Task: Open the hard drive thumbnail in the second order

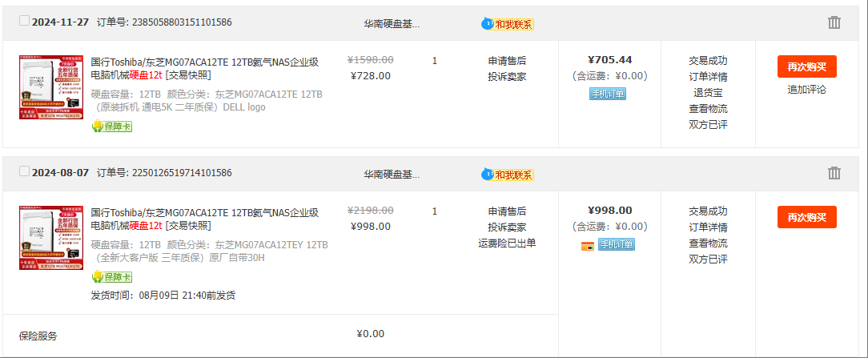Action: tap(50, 238)
